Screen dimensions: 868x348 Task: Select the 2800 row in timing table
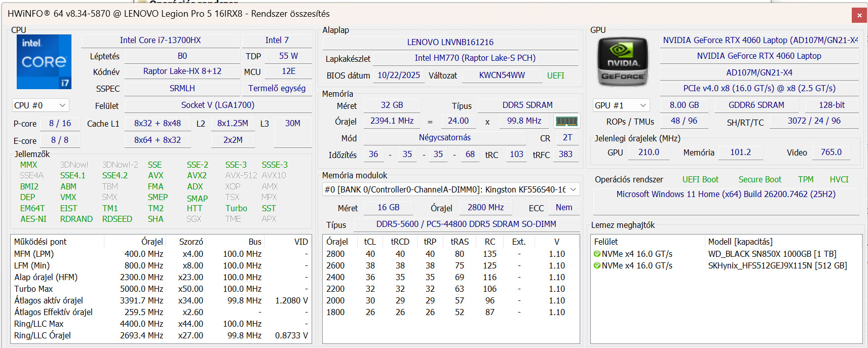450,254
